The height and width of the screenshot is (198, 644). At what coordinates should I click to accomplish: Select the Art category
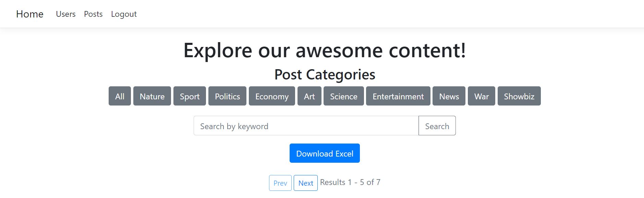(309, 96)
